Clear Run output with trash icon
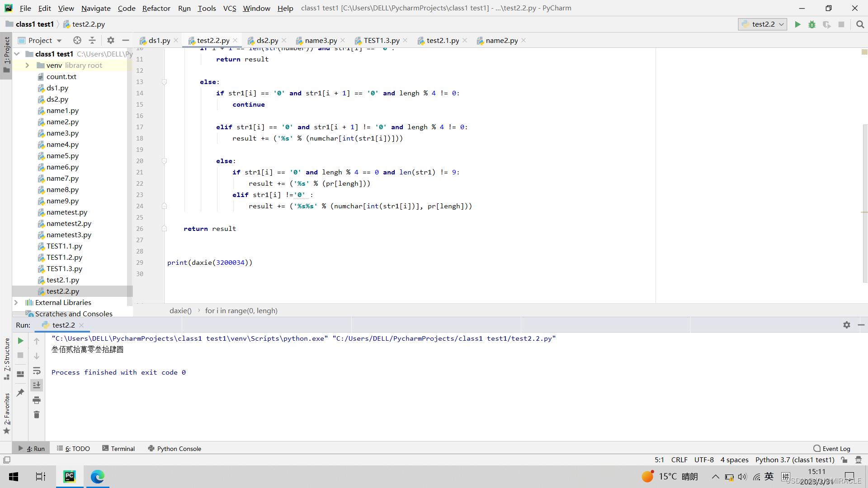 pos(37,414)
